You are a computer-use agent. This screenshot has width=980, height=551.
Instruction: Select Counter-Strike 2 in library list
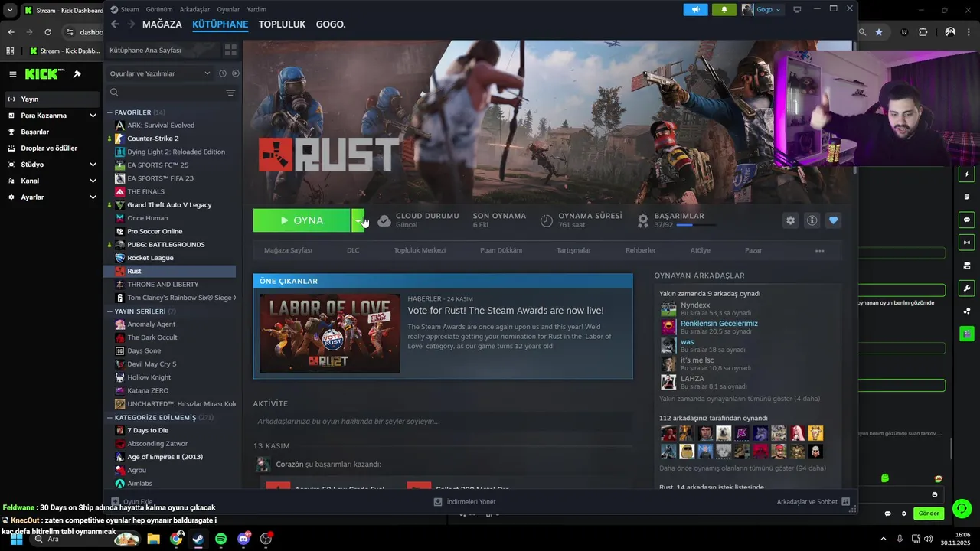tap(169, 139)
